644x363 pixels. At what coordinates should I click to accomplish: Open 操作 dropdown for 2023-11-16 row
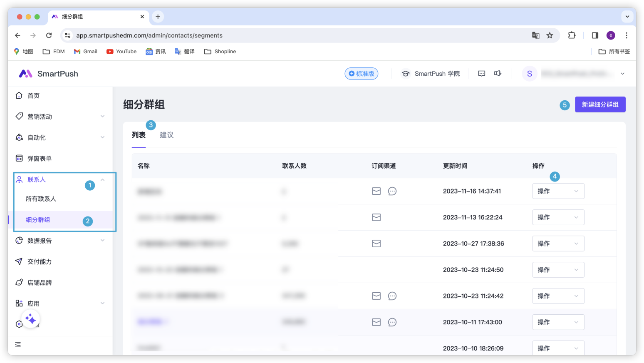tap(558, 191)
